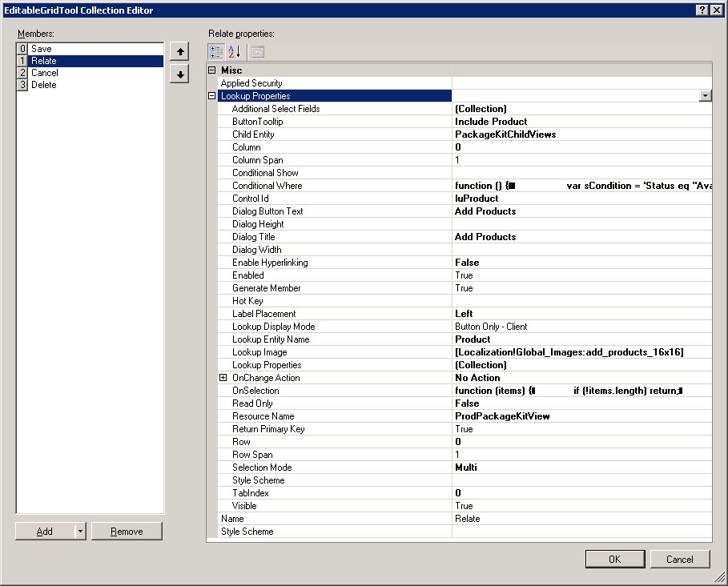Select the Column Span property row
Screen dimensions: 728x586
point(465,160)
